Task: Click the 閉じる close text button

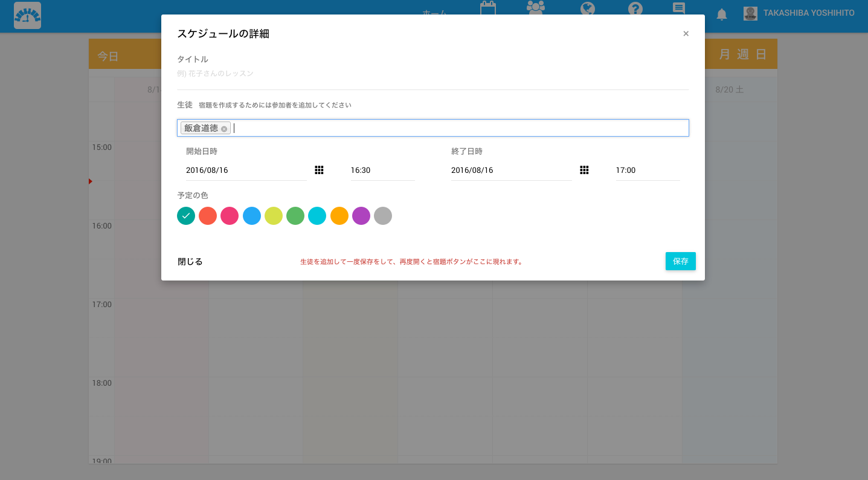Action: tap(190, 262)
